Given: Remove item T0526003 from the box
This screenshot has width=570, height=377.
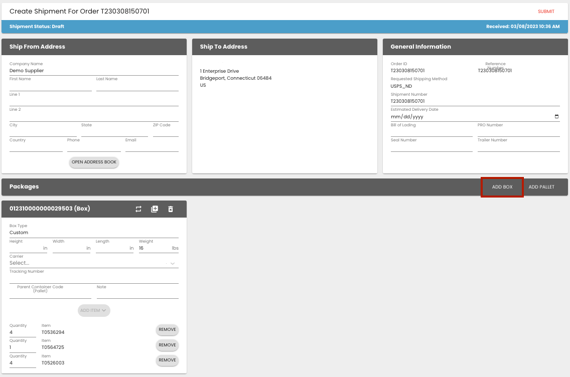Looking at the screenshot, I should coord(167,360).
